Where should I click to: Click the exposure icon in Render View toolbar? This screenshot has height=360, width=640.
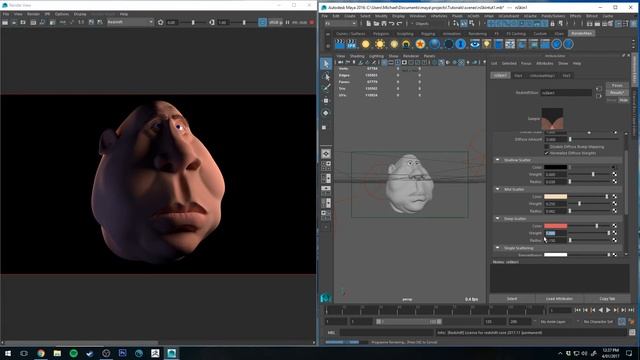coord(160,22)
